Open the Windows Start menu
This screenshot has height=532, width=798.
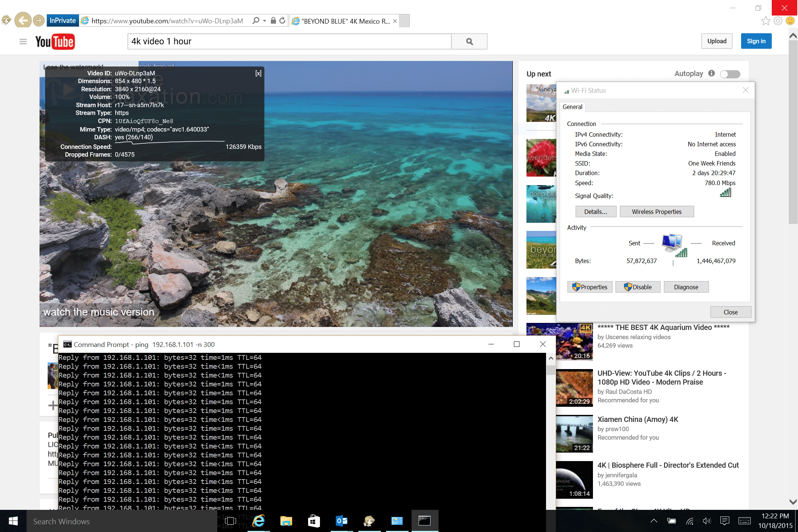[13, 521]
